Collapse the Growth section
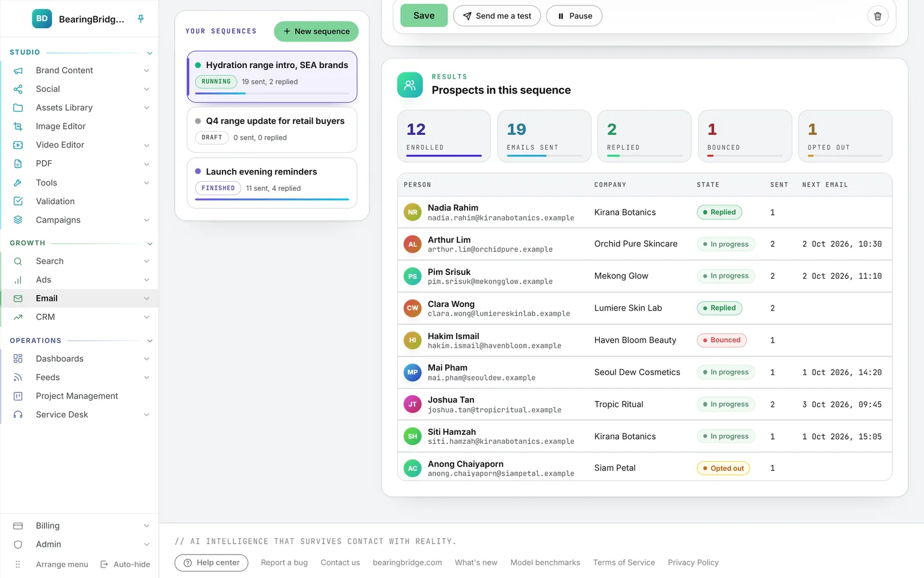The image size is (924, 578). coord(150,244)
